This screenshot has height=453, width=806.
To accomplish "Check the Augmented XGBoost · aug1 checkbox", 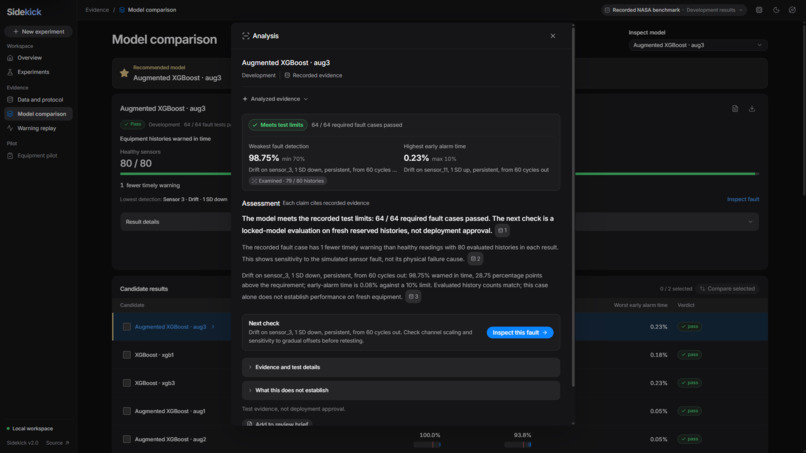I will point(126,411).
